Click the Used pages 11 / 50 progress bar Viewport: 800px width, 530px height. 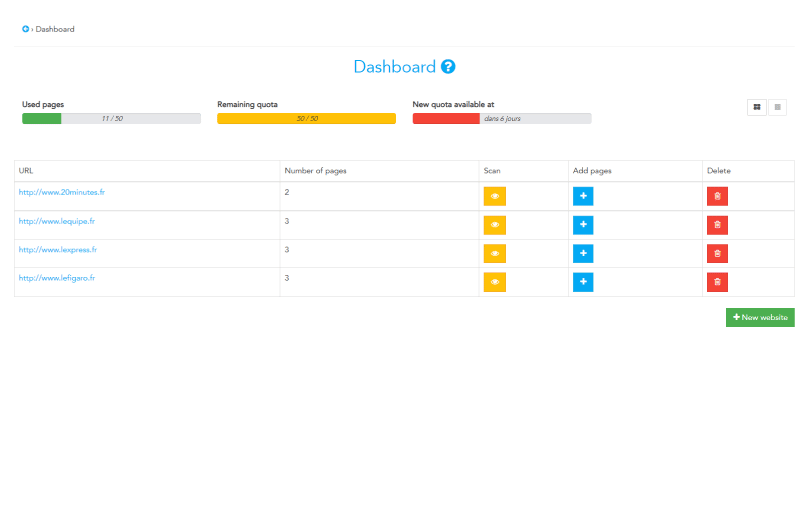click(111, 118)
